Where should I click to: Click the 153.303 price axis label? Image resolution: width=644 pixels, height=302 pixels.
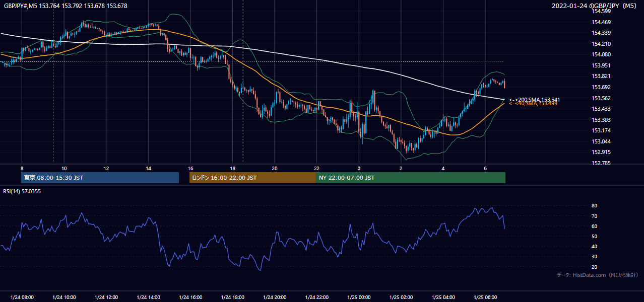pyautogui.click(x=601, y=120)
